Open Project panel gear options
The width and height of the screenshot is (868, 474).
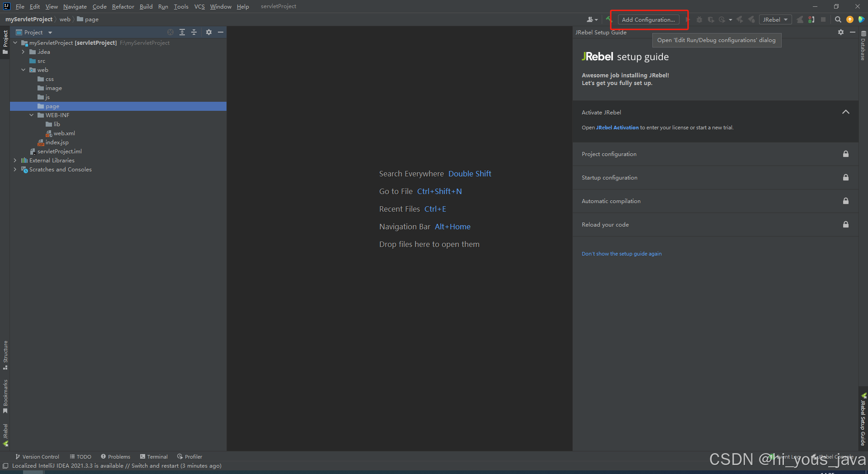coord(209,32)
